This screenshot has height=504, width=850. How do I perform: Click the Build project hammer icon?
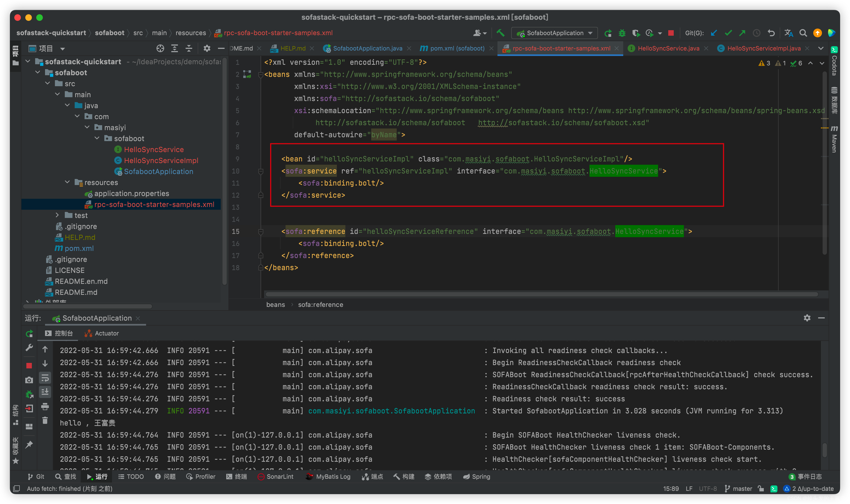pos(500,33)
